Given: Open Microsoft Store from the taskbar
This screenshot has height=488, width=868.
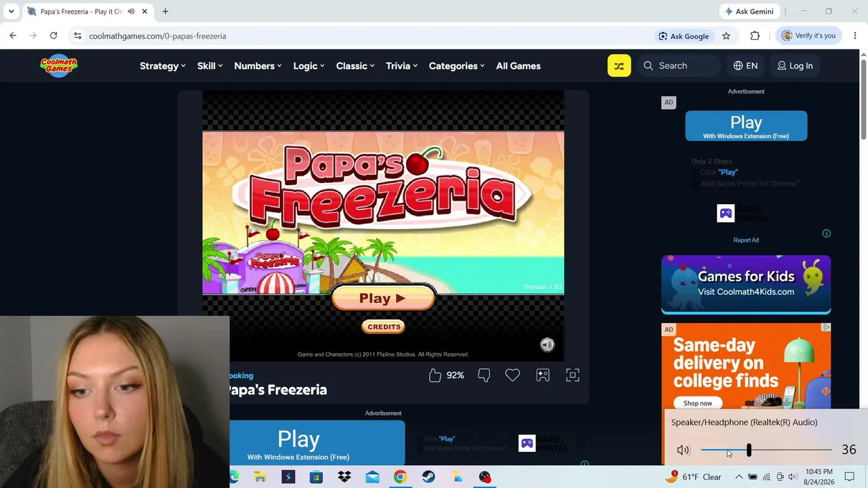Looking at the screenshot, I should 316,477.
